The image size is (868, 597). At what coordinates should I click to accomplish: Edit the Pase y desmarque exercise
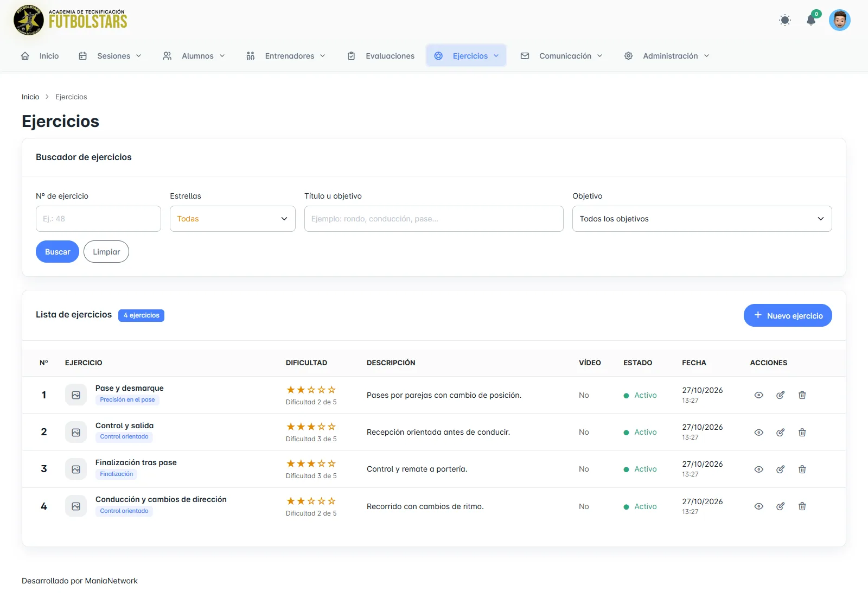tap(780, 395)
